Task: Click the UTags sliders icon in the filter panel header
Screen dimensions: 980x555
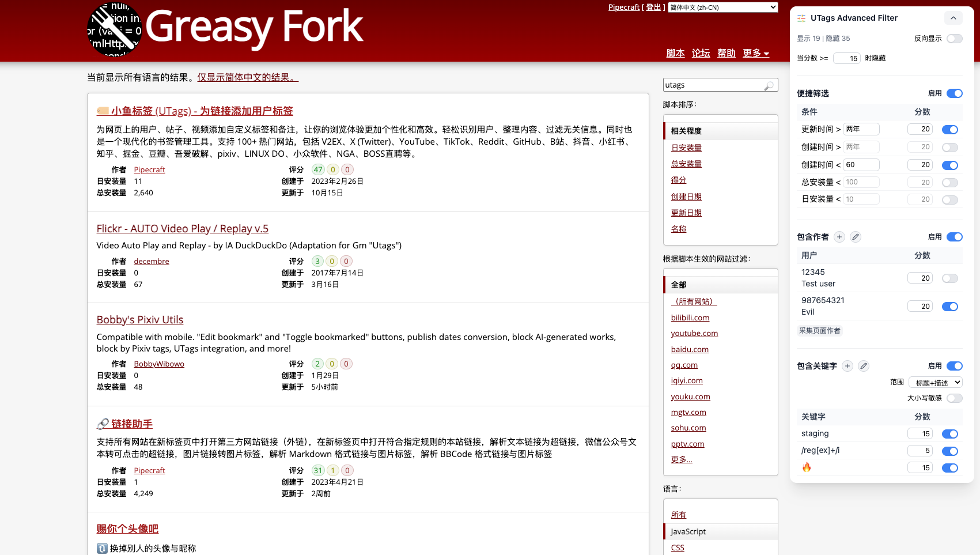Action: pos(801,18)
